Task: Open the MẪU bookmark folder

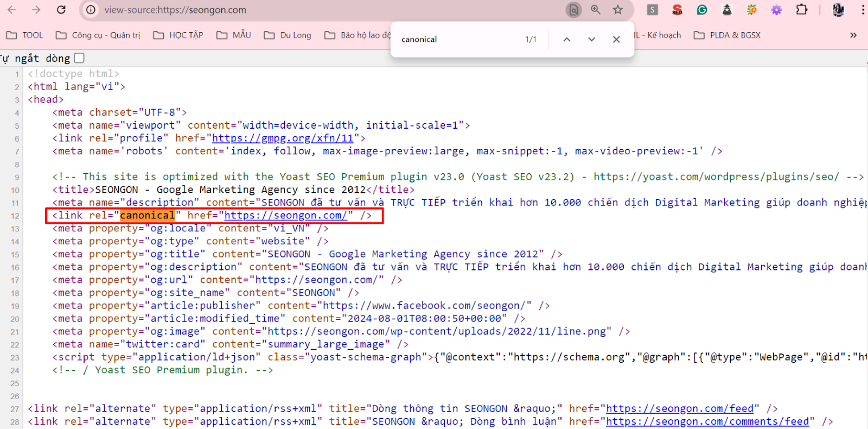Action: (234, 35)
